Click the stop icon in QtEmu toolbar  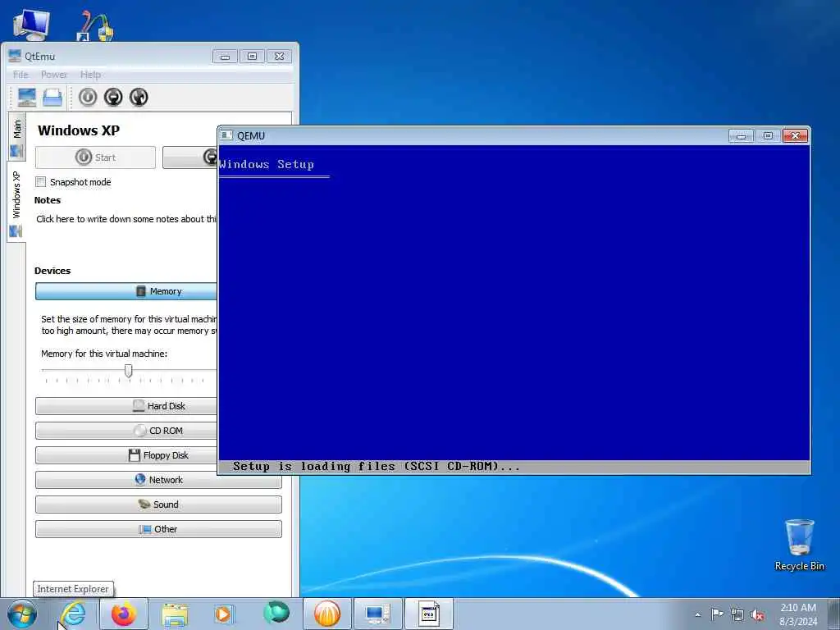tap(113, 97)
